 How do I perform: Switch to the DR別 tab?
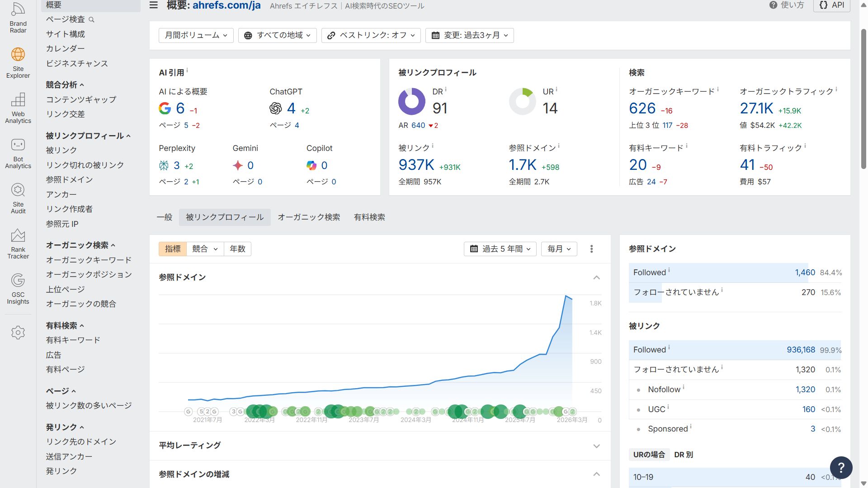point(684,455)
